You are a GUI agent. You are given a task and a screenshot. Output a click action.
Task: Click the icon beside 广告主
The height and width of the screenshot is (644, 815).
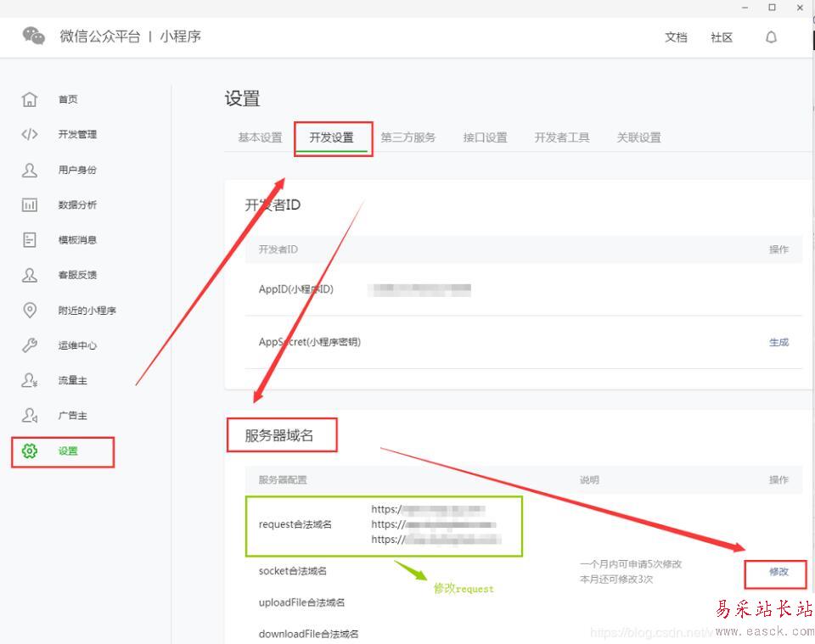coord(30,416)
